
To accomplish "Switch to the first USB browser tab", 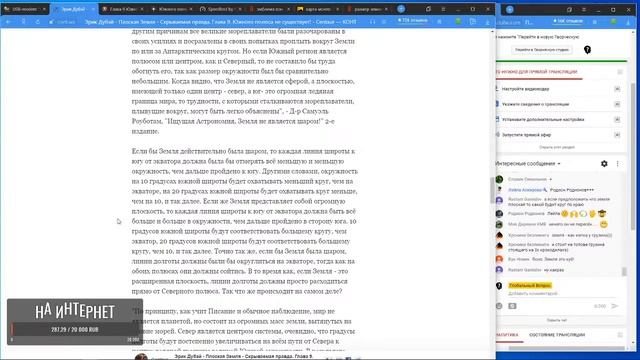I will point(24,9).
